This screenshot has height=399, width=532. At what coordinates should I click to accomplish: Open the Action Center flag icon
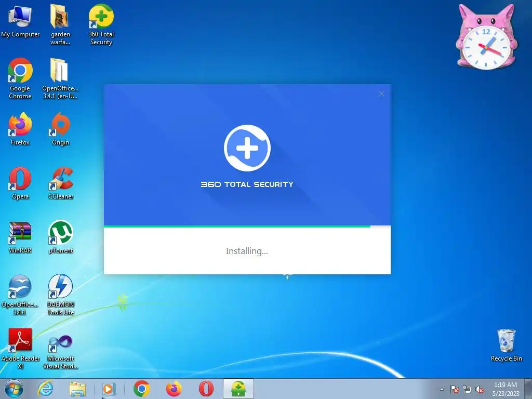pos(454,389)
